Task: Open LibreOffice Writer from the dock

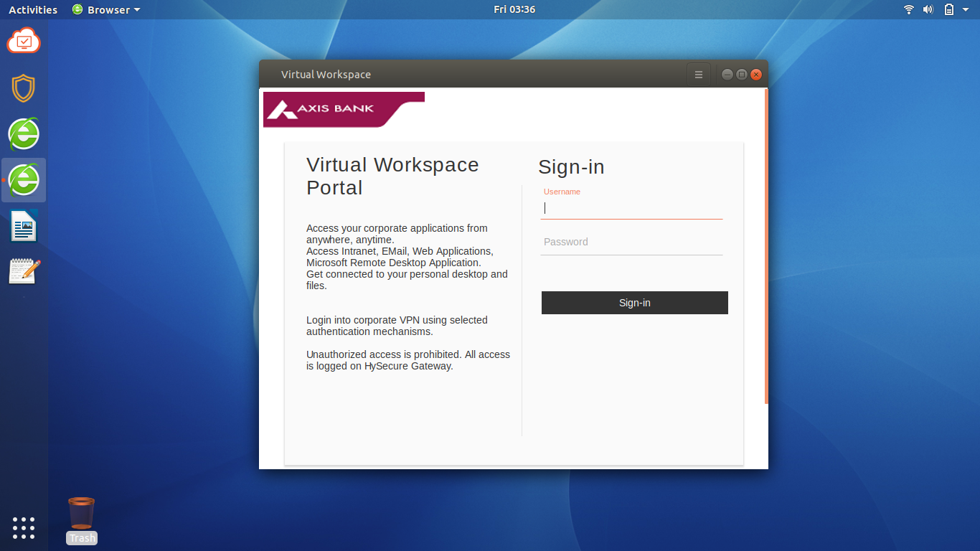Action: click(x=24, y=226)
